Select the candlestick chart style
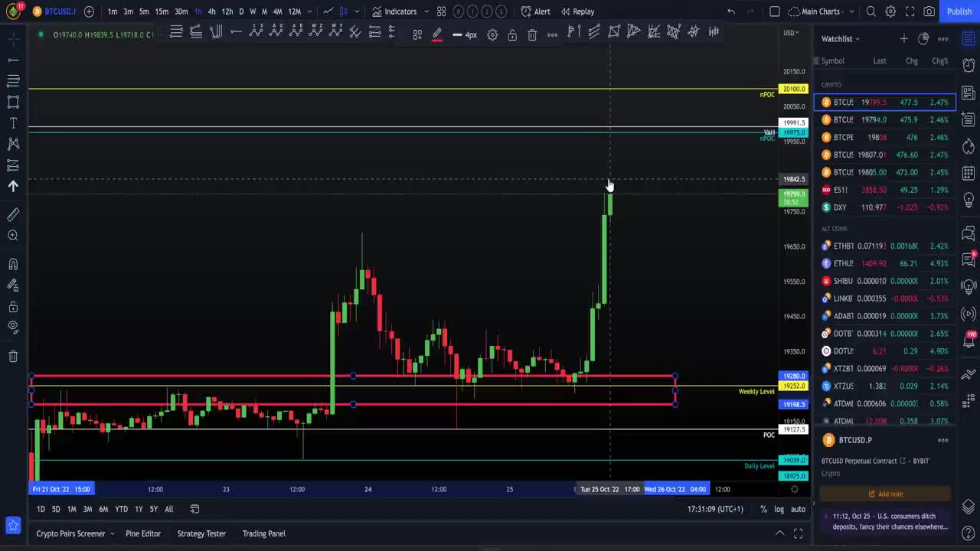 tap(343, 11)
